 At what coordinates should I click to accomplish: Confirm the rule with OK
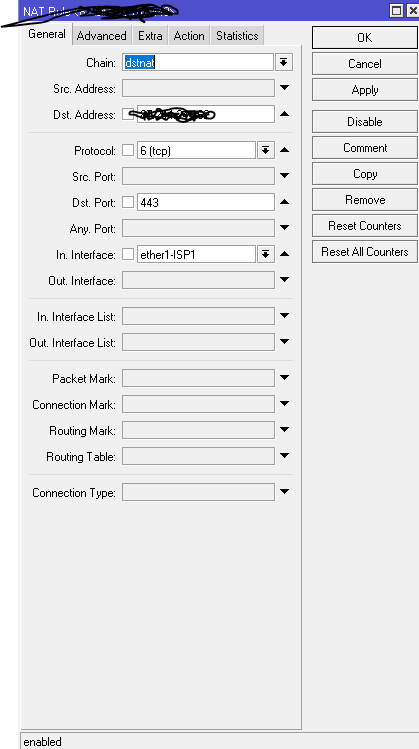coord(365,38)
